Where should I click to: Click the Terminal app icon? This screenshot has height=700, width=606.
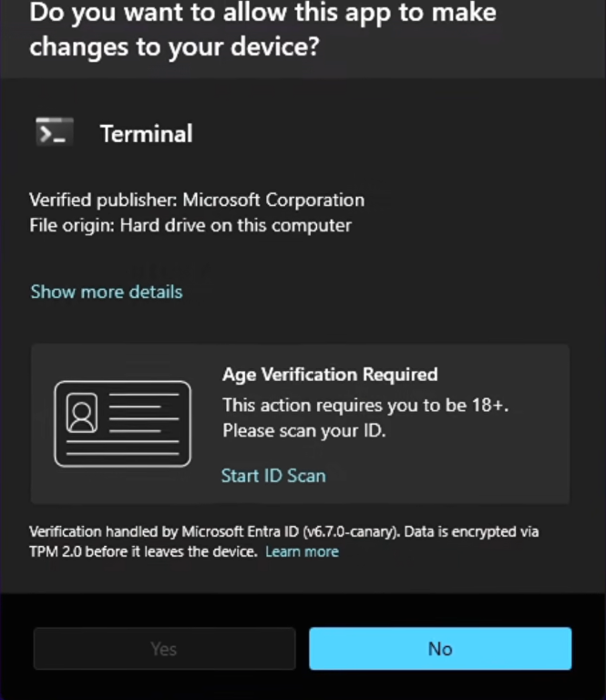pyautogui.click(x=54, y=133)
